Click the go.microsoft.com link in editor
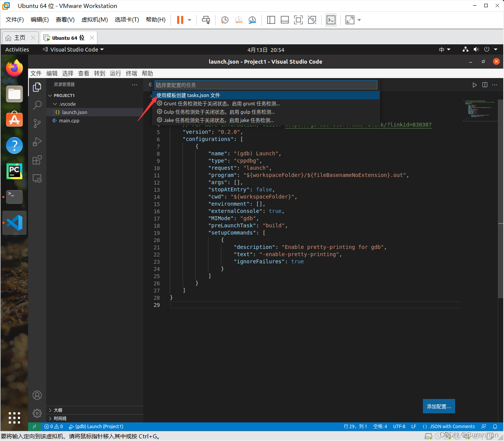 click(x=358, y=125)
